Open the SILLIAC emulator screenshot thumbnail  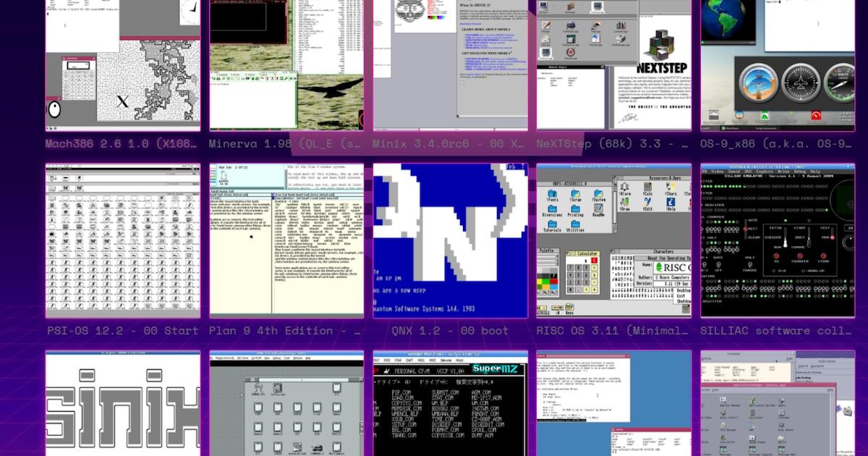click(x=778, y=240)
